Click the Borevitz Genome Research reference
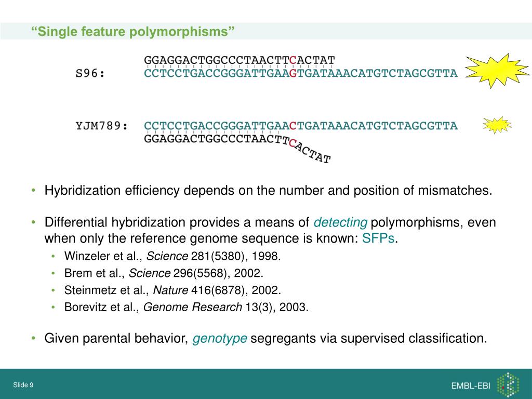 pos(187,307)
